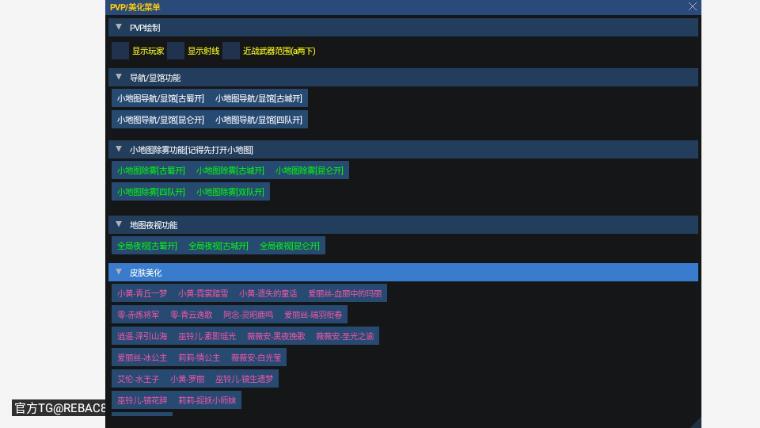The height and width of the screenshot is (428, 760).
Task: Turn on 全局夜视 [古墓开]
Action: pos(147,246)
